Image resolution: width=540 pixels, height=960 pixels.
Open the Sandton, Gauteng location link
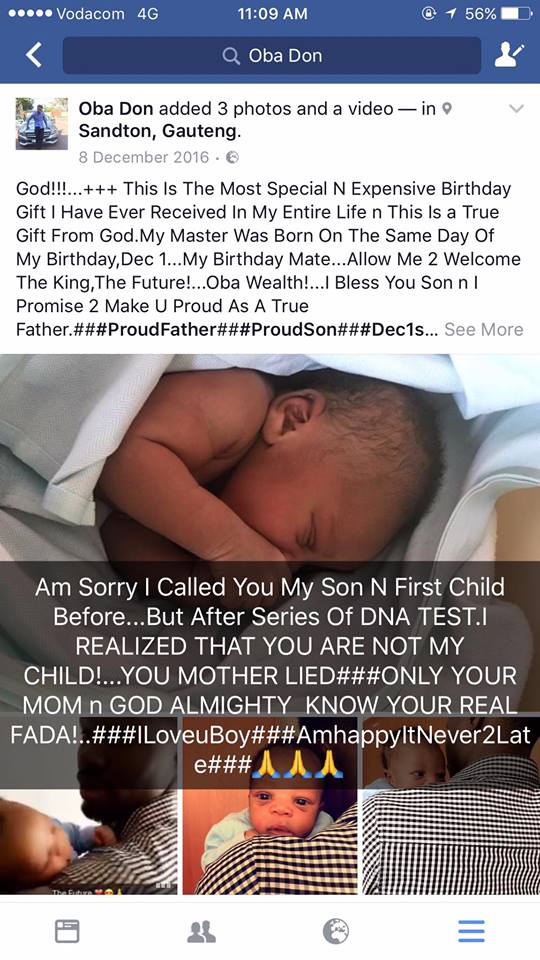click(x=160, y=131)
